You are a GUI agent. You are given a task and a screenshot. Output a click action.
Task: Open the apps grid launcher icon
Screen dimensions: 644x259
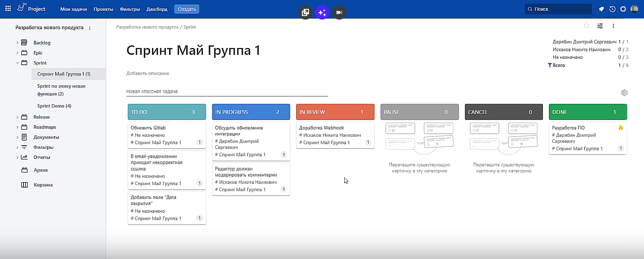(x=8, y=9)
